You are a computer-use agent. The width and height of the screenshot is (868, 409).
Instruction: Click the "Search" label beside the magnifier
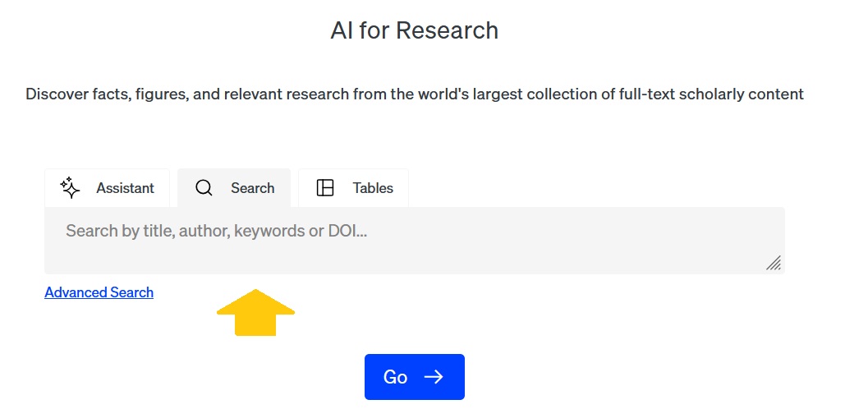point(252,188)
